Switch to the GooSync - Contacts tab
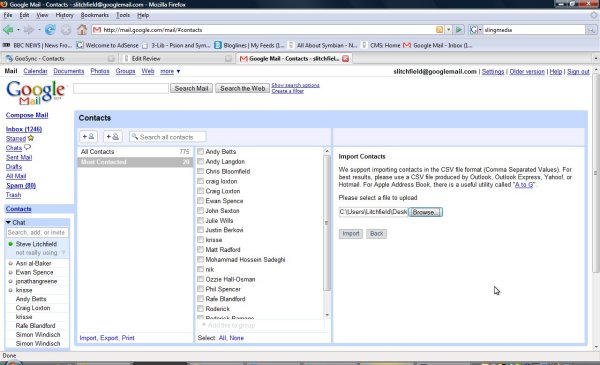Image resolution: width=600 pixels, height=365 pixels. coord(60,59)
